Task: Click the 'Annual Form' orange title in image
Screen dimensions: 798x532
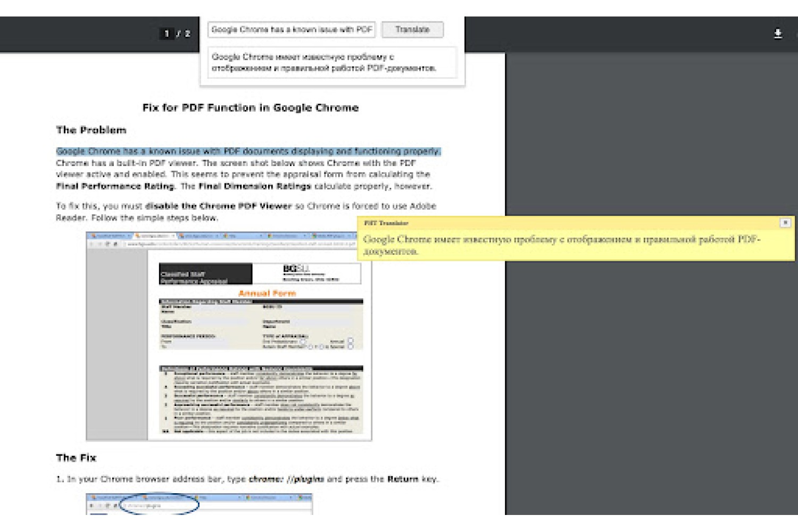Action: (267, 293)
